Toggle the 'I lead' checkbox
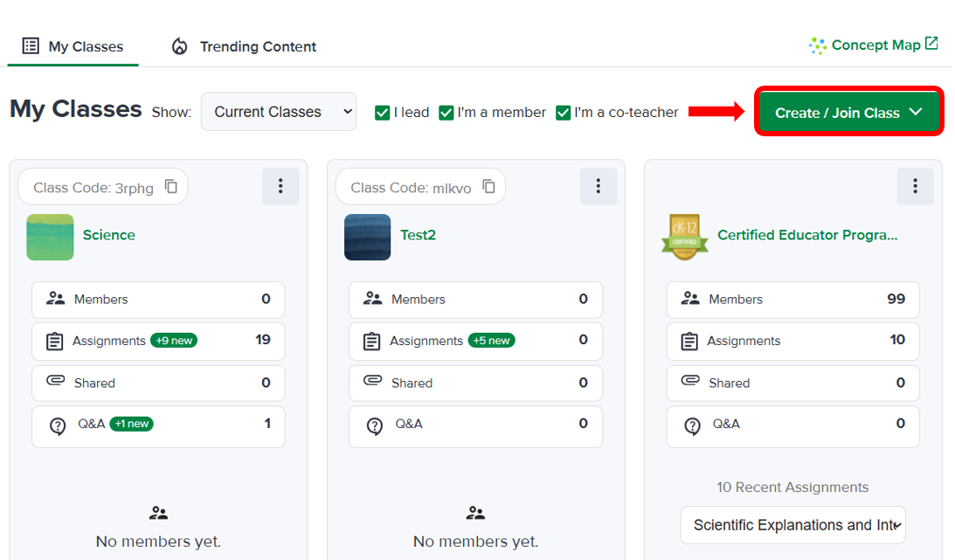 [383, 113]
